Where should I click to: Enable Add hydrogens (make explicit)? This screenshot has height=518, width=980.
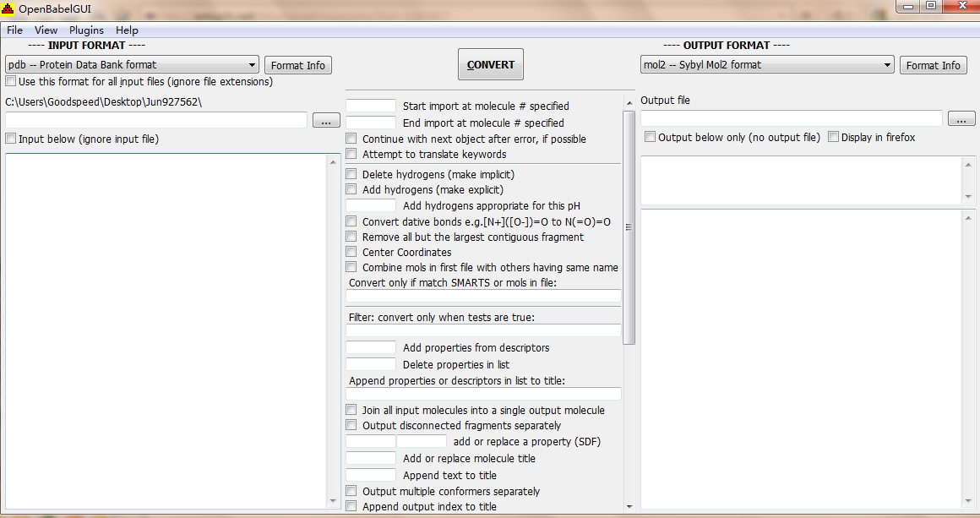click(x=351, y=189)
